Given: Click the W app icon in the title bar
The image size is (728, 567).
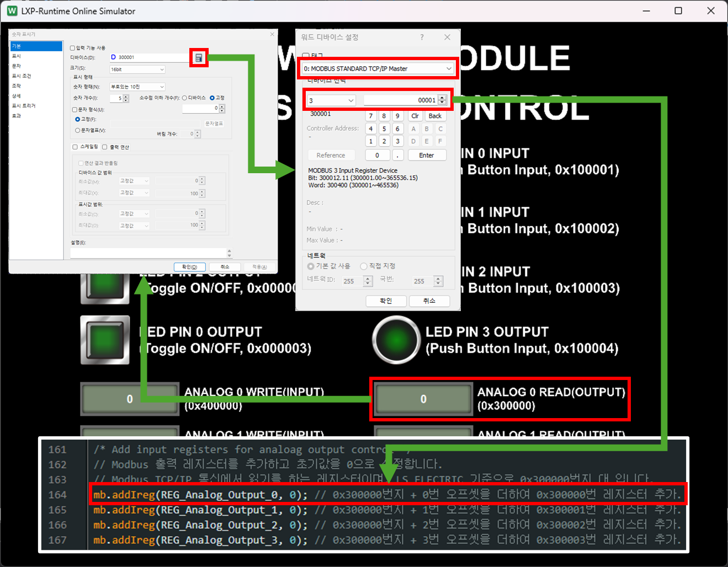Looking at the screenshot, I should 12,10.
